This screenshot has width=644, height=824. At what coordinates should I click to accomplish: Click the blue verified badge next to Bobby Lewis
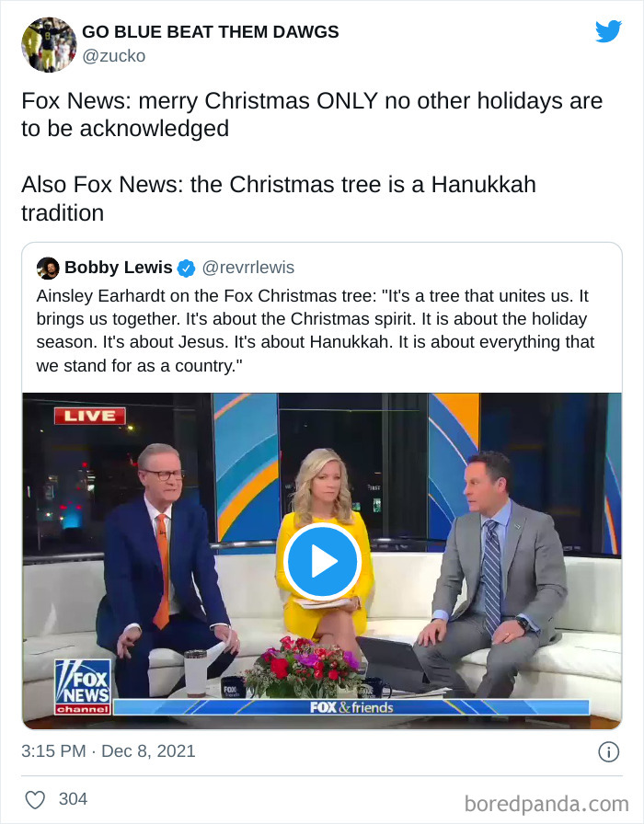[186, 268]
